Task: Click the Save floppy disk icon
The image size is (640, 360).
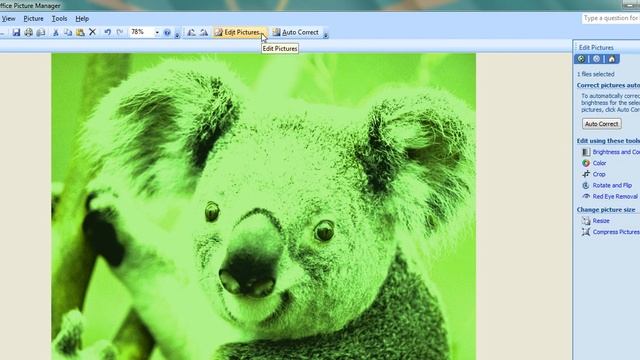Action: pos(16,32)
